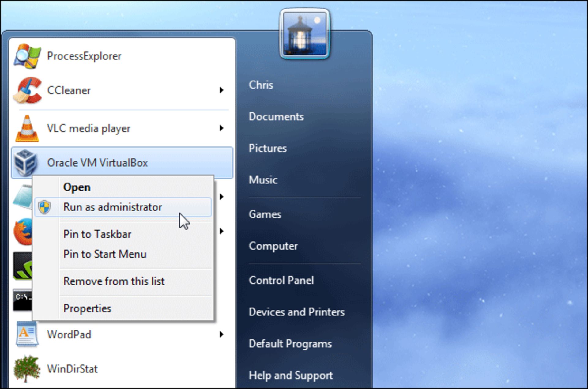588x389 pixels.
Task: Click the lighthouse user account picture
Action: point(305,33)
